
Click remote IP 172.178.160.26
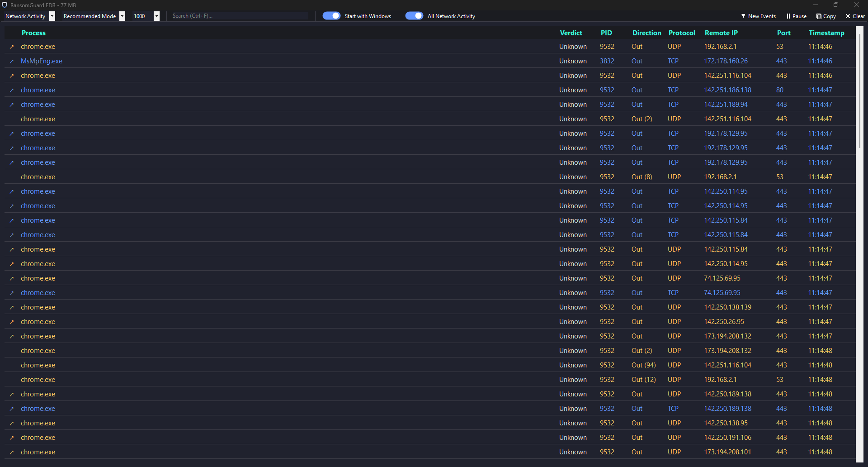coord(726,61)
